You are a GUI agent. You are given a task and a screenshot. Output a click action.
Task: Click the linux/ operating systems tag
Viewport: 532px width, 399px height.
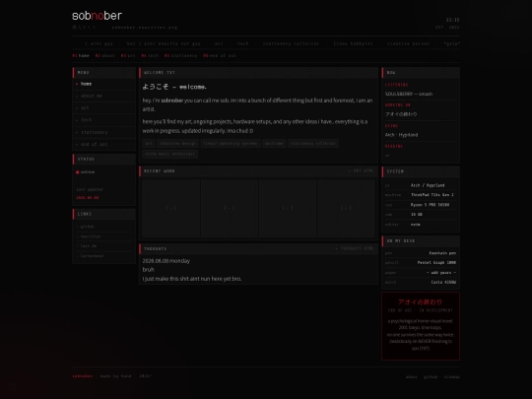(x=231, y=144)
